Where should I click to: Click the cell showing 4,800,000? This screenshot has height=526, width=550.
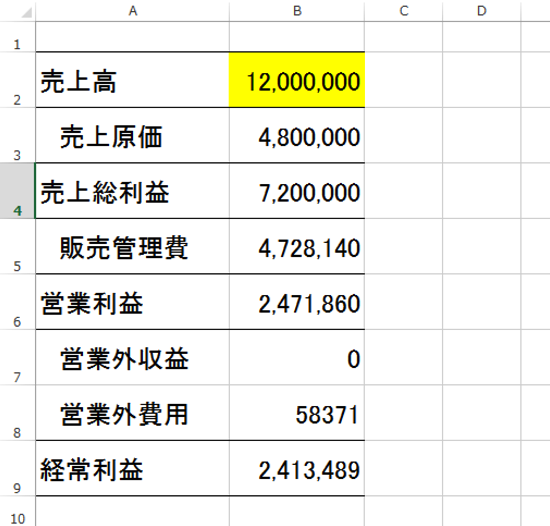click(x=297, y=135)
